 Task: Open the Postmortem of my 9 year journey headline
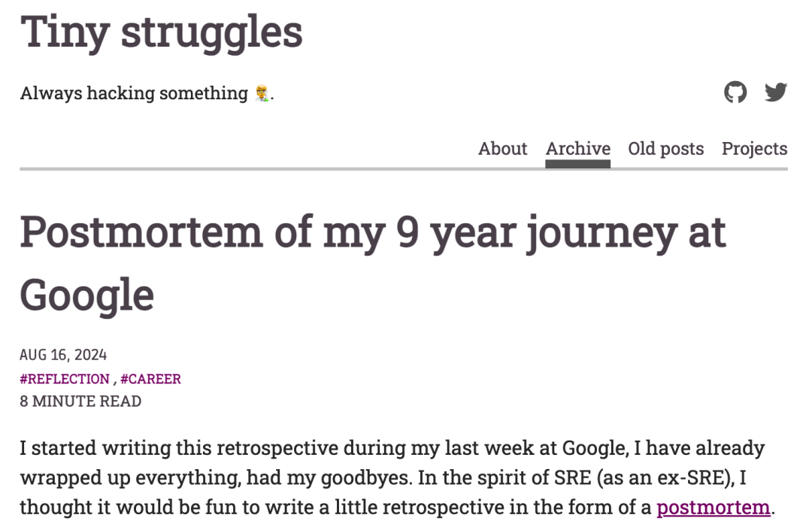point(372,232)
